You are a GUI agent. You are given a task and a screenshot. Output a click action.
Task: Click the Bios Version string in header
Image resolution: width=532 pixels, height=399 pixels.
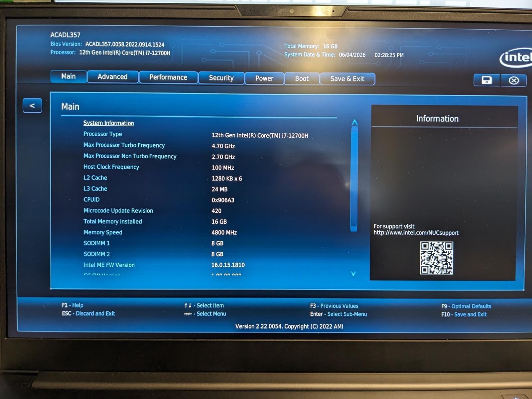coord(125,45)
